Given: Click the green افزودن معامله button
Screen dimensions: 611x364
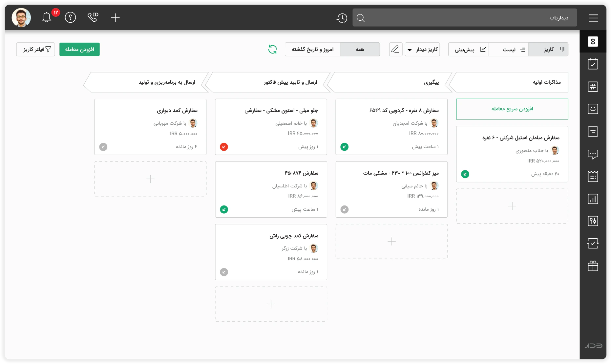Looking at the screenshot, I should (x=79, y=49).
